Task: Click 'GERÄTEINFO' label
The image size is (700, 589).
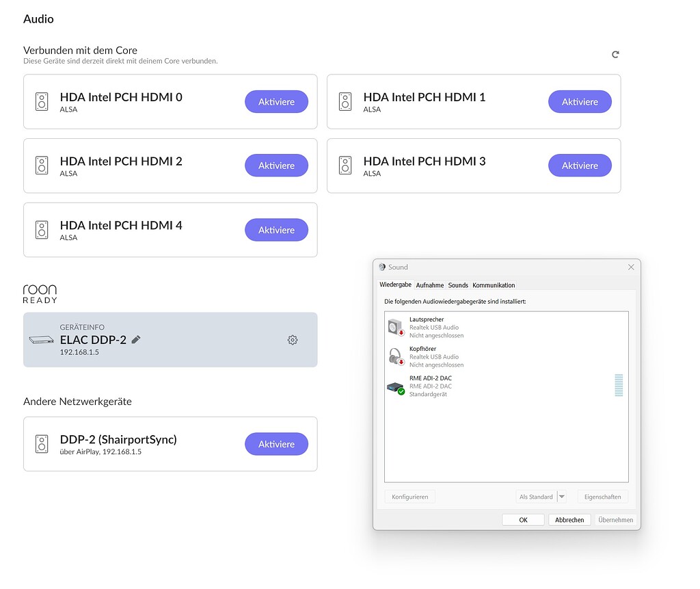Action: click(82, 327)
